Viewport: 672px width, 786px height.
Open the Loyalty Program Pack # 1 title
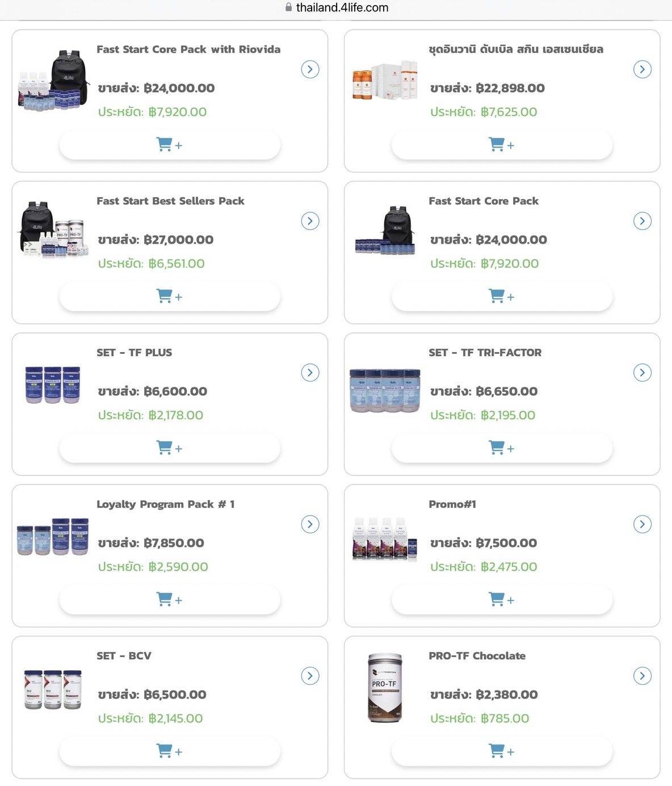coord(165,504)
